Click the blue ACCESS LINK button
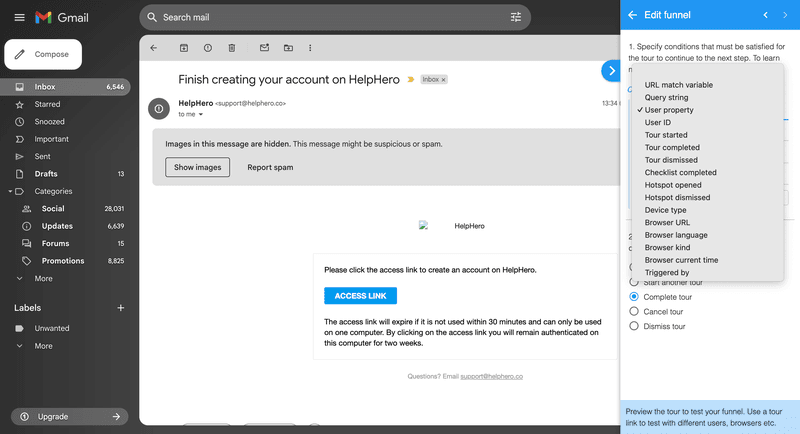The image size is (800, 434). pos(360,295)
